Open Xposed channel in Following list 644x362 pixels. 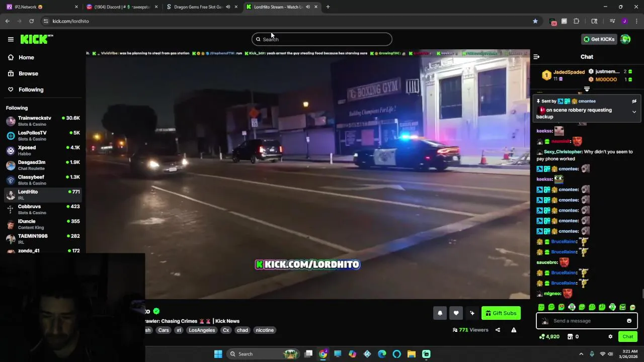(43, 150)
